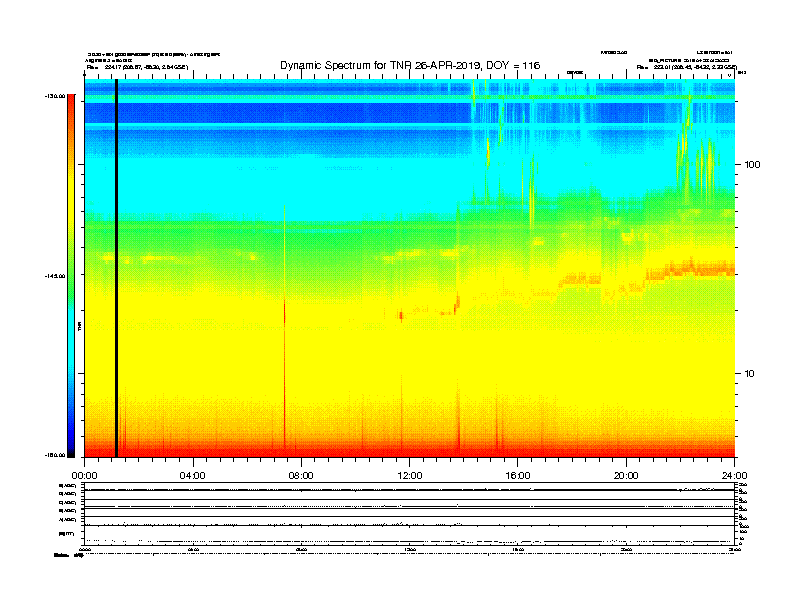Click the -130.00 color scale label

[x=55, y=96]
